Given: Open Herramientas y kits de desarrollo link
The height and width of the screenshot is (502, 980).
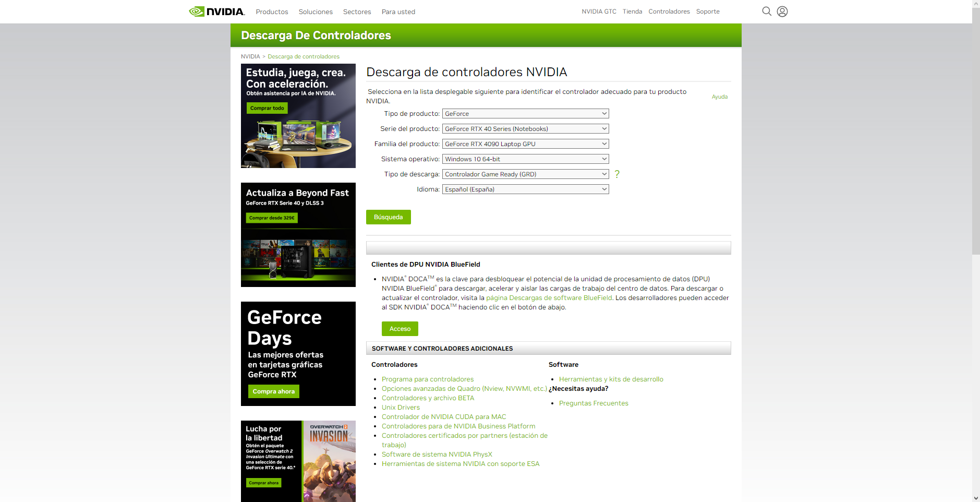Looking at the screenshot, I should point(611,379).
